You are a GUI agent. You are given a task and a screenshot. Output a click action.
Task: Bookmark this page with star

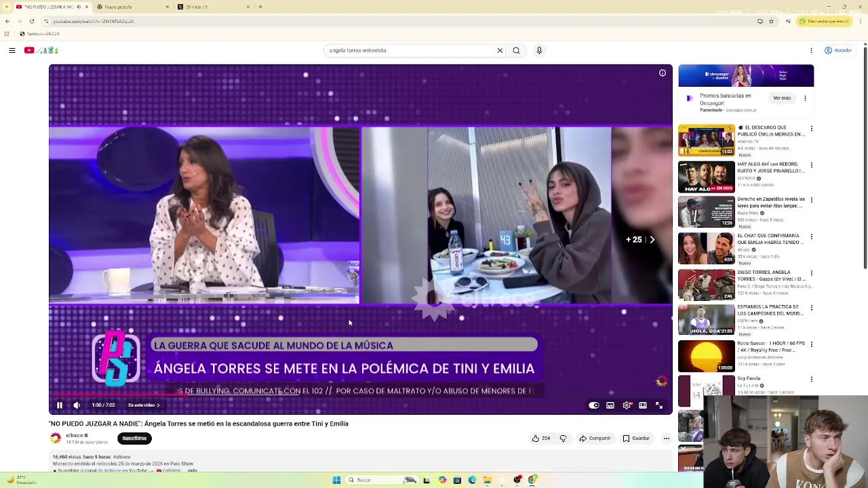771,21
